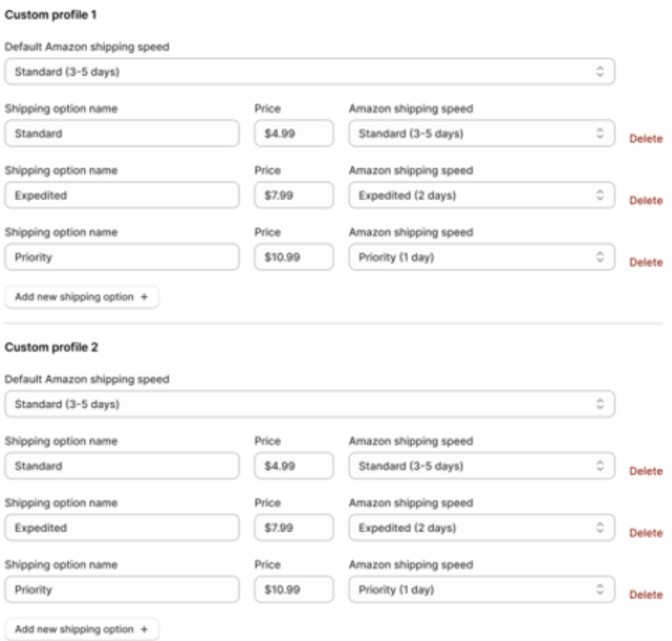Edit the Expedited name field in profile 1

tap(122, 195)
